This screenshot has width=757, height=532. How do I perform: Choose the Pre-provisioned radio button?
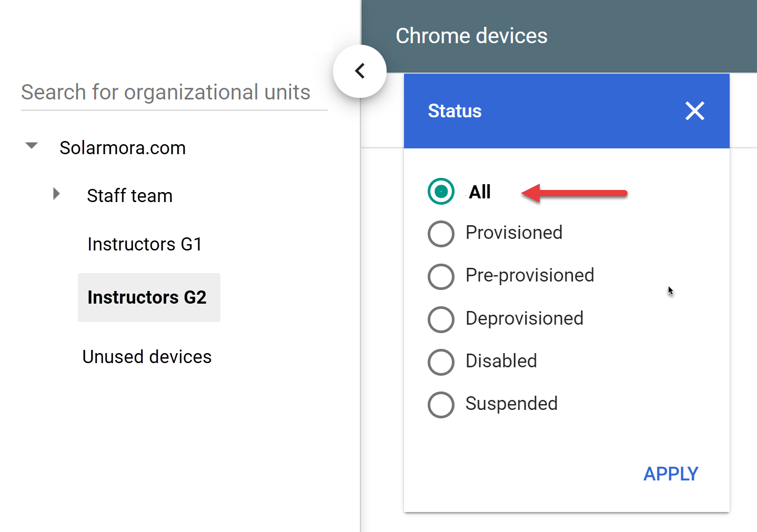pos(441,276)
